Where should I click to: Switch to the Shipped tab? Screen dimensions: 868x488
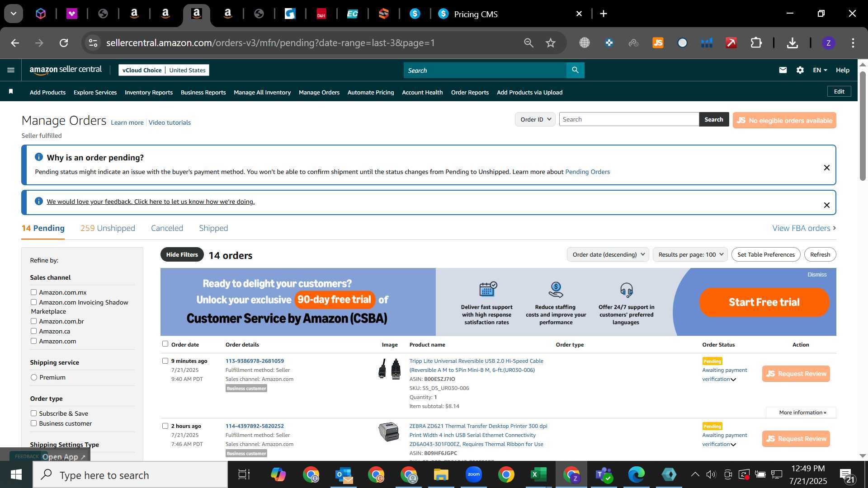click(213, 228)
